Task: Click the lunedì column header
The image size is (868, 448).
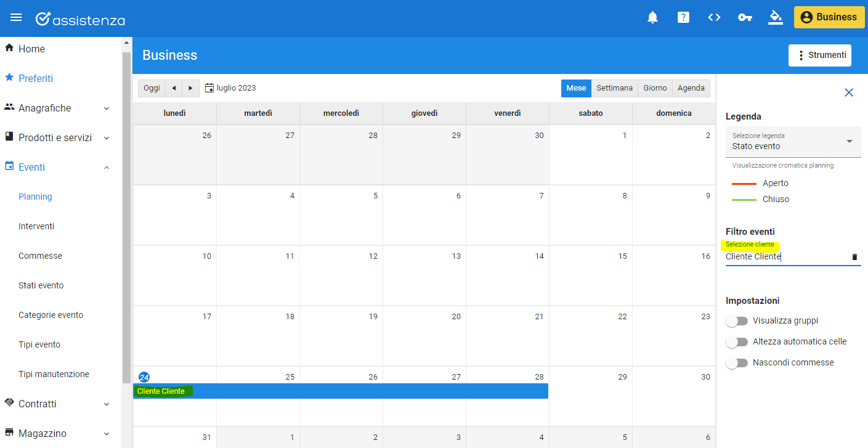Action: coord(175,113)
